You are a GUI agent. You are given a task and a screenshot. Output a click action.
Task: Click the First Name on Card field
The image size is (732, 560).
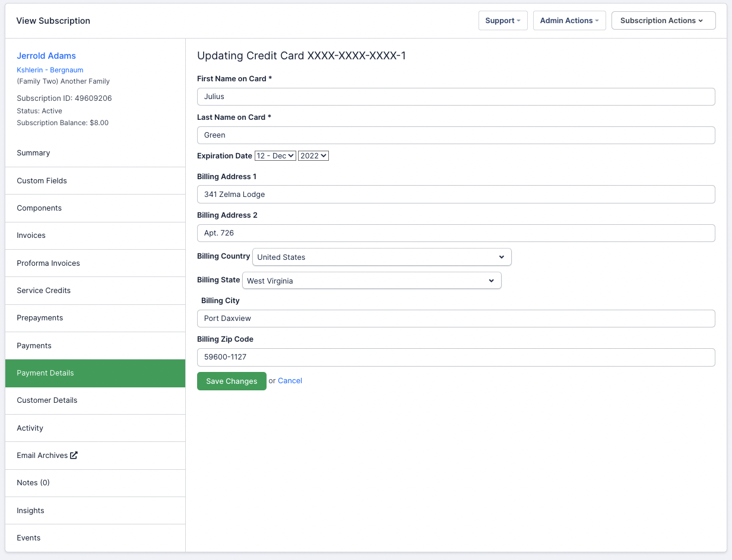tap(455, 97)
